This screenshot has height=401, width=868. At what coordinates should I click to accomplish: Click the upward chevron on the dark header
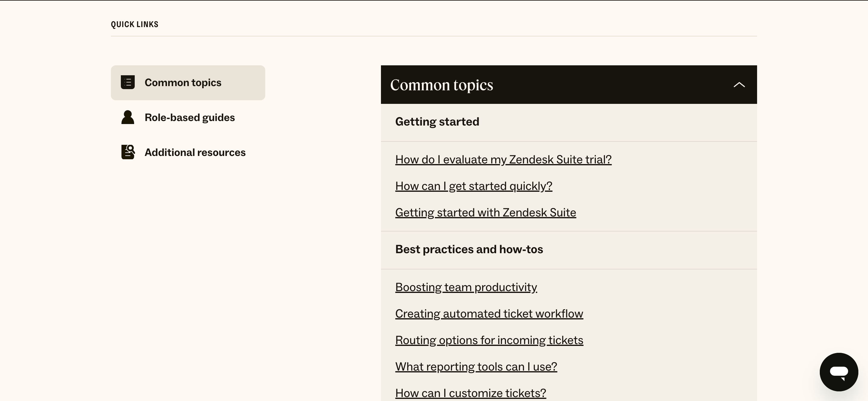tap(739, 85)
